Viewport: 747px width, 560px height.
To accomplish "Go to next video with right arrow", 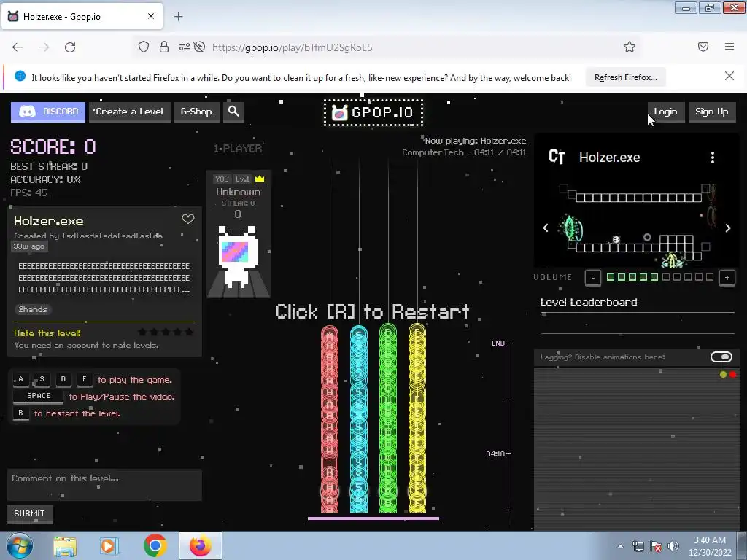I will pyautogui.click(x=728, y=228).
